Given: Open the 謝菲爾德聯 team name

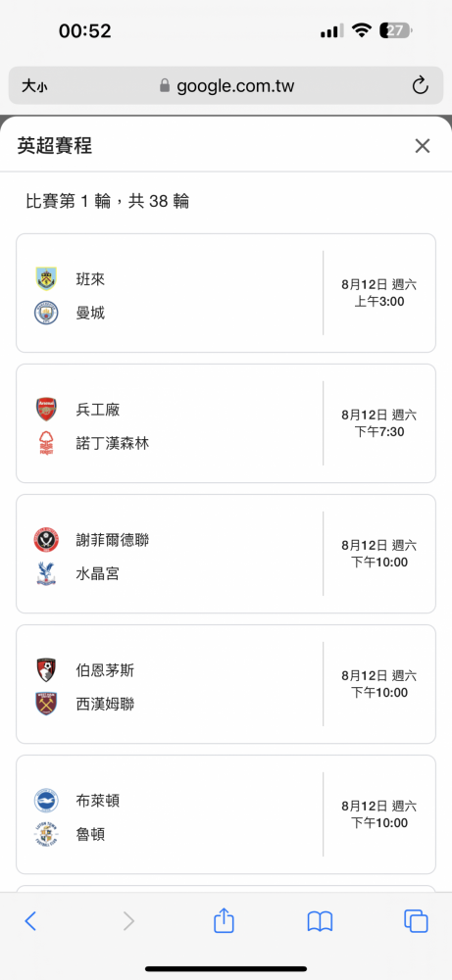Looking at the screenshot, I should coord(113,539).
